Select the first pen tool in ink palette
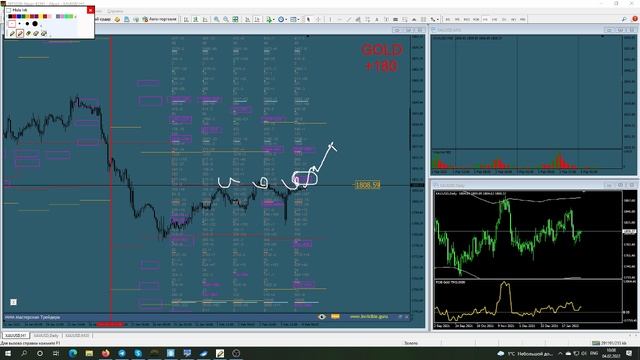The width and height of the screenshot is (640, 360). coord(12,33)
